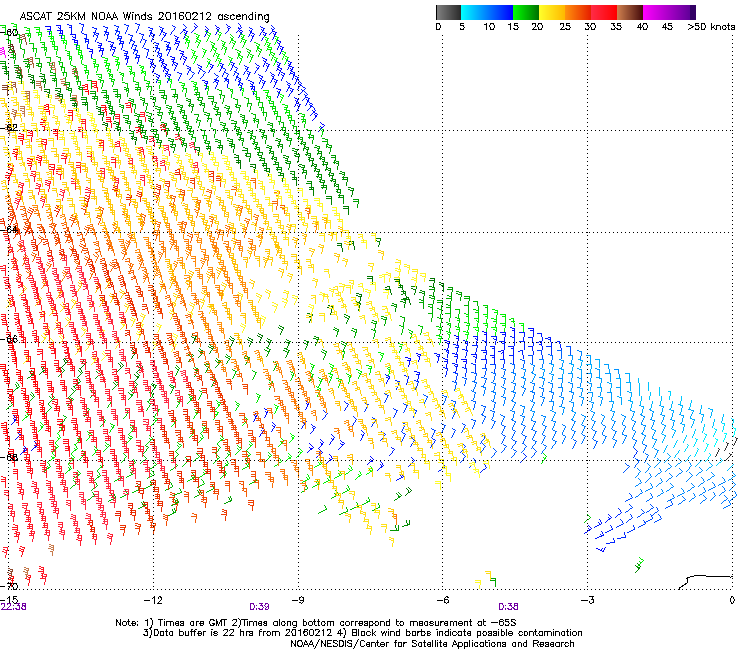Click the '-12' longitude axis label
The height and width of the screenshot is (650, 740).
(x=153, y=600)
